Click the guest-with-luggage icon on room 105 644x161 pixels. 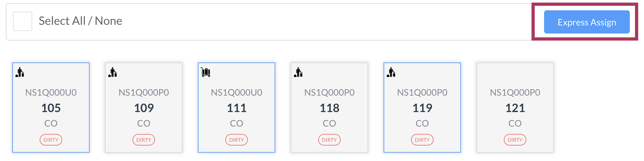click(x=20, y=72)
